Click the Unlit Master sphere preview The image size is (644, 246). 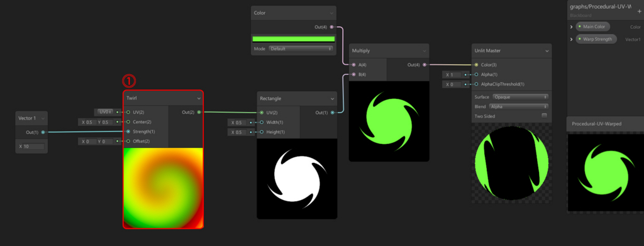[511, 163]
